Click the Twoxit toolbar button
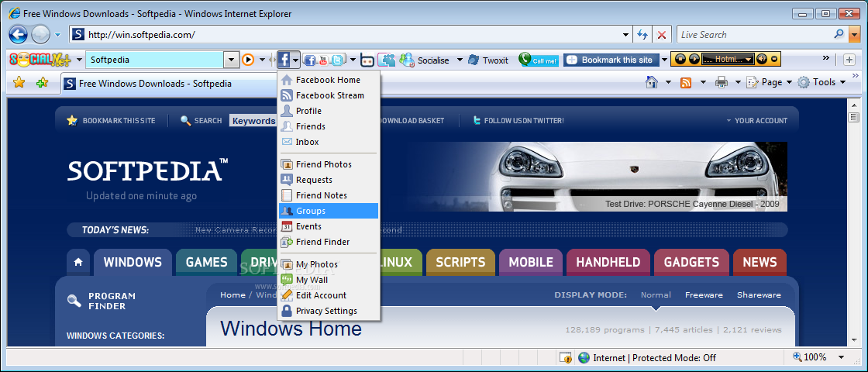 (x=487, y=60)
